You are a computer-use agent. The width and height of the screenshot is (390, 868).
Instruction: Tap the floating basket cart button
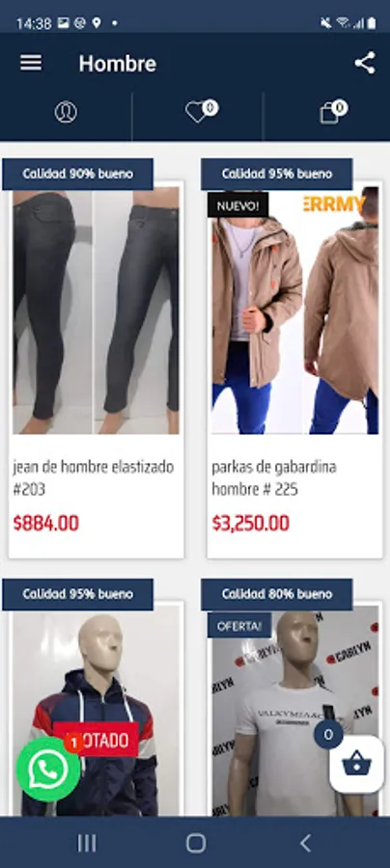356,765
